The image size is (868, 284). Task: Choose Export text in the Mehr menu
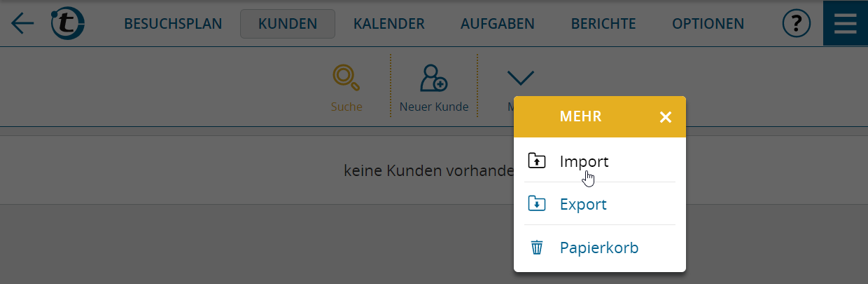(583, 205)
